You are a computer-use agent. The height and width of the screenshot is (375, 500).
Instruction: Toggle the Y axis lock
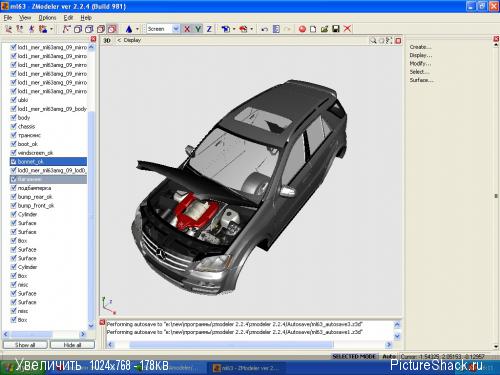(198, 29)
